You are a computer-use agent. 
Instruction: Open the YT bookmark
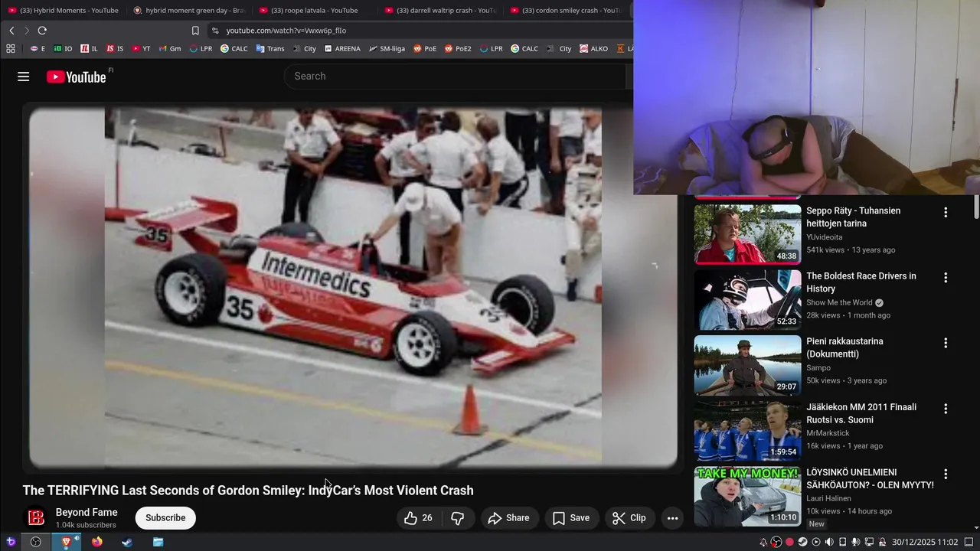141,48
